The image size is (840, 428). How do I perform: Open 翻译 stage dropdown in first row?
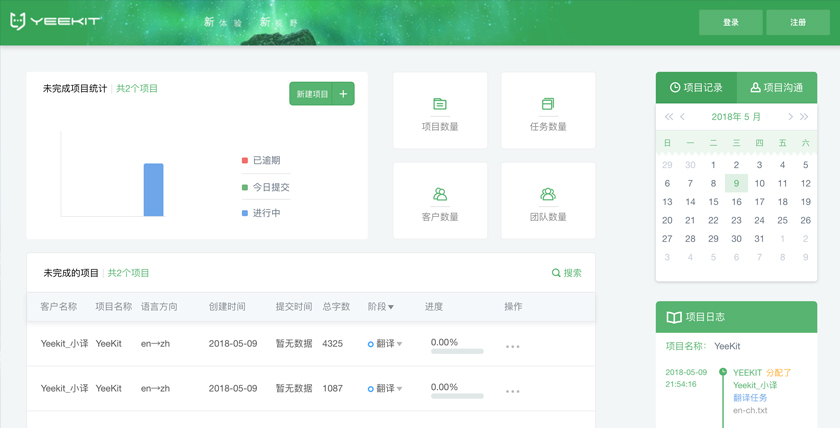[400, 344]
